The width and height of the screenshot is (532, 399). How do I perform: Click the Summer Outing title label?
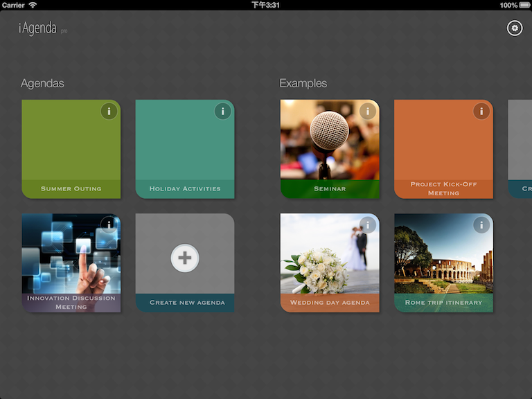(71, 188)
